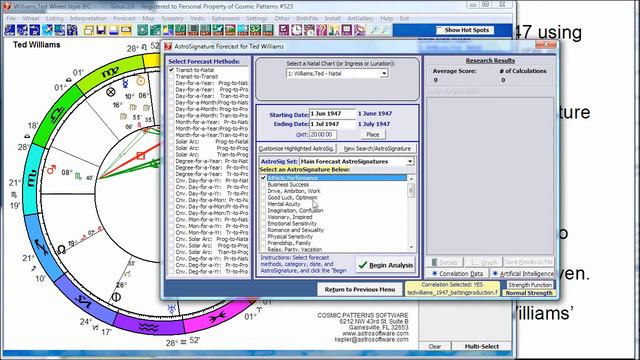Click the Place button
The width and height of the screenshot is (640, 360).
pos(373,135)
